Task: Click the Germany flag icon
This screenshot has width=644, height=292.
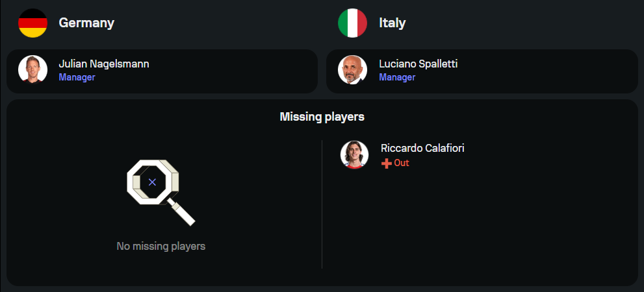Action: [32, 23]
